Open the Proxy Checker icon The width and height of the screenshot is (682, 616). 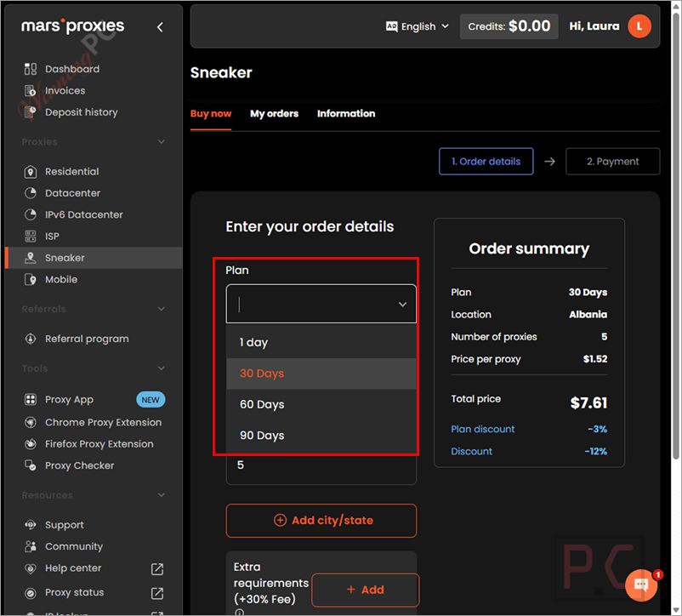pyautogui.click(x=31, y=465)
